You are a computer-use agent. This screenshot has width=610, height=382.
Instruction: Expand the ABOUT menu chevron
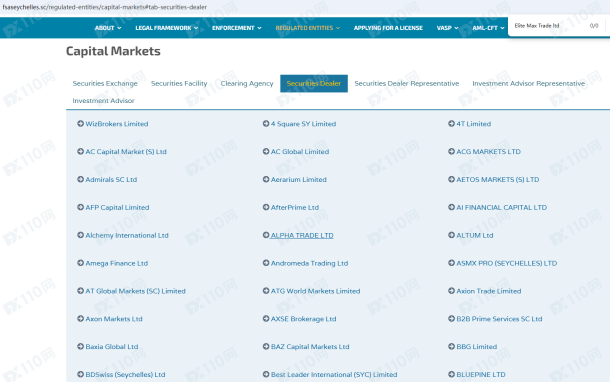(119, 28)
